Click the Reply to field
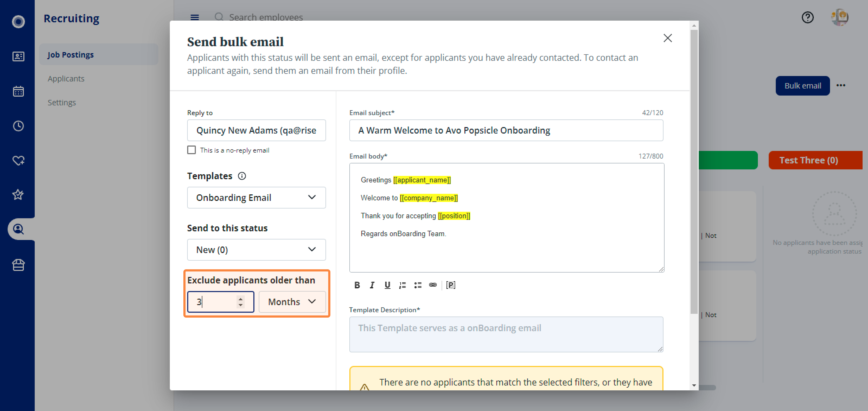Image resolution: width=868 pixels, height=411 pixels. [x=256, y=131]
